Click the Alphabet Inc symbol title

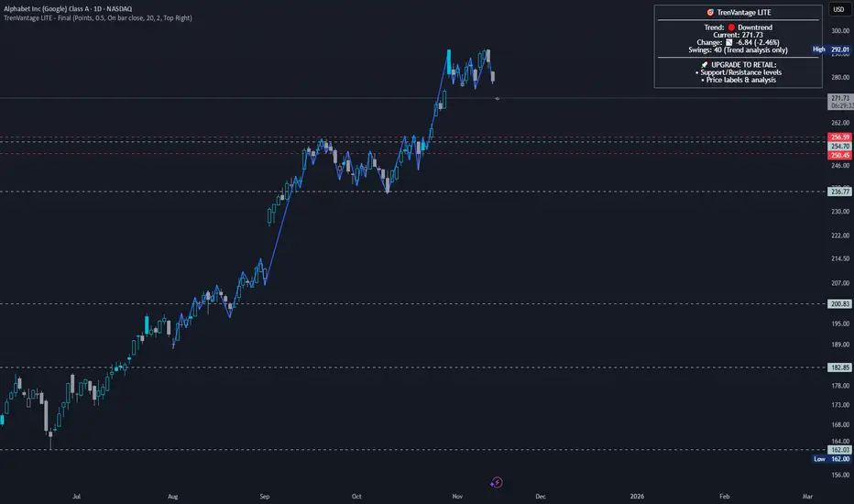pos(68,9)
